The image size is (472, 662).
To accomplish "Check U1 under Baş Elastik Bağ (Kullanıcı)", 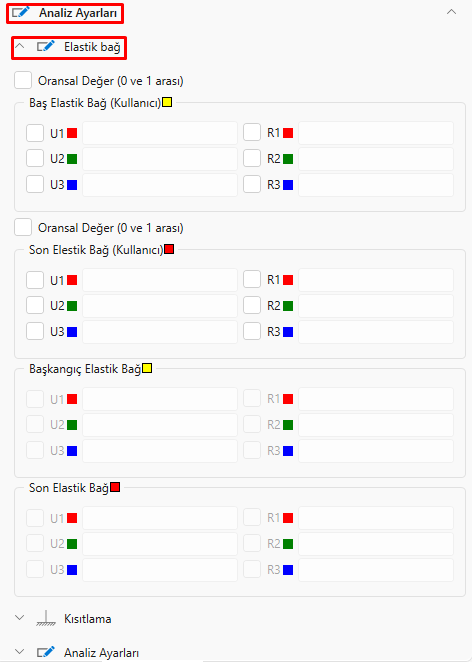I will point(35,133).
